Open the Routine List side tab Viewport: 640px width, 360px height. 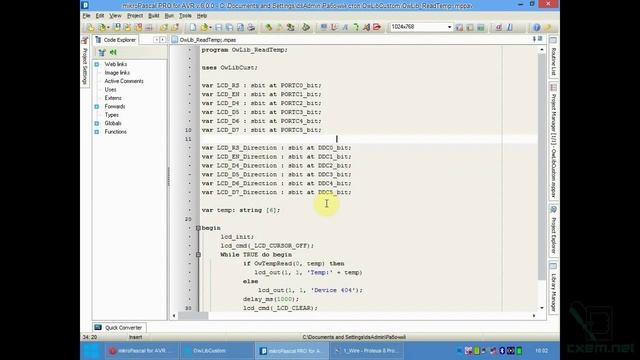click(x=553, y=57)
